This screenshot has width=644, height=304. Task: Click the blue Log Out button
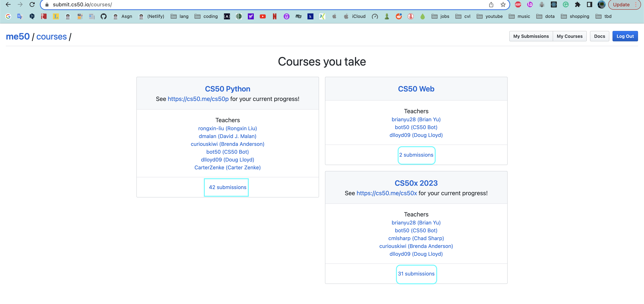pos(625,36)
